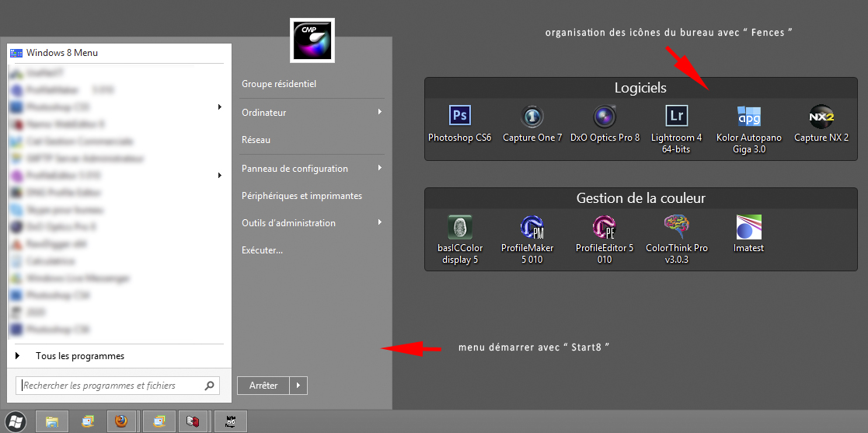Launch Lightroom 4 64-bits shortcut
Screen dimensions: 868x433
click(676, 129)
